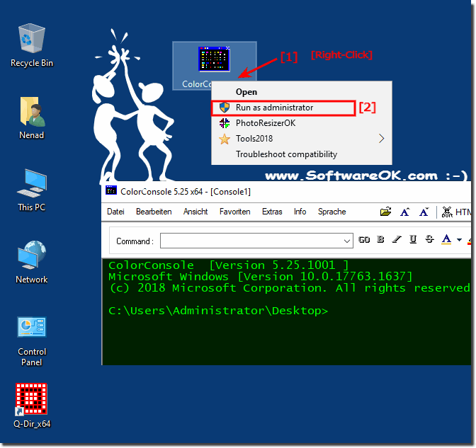Click the star icon beside Tools2018
This screenshot has height=448, width=476.
point(225,139)
